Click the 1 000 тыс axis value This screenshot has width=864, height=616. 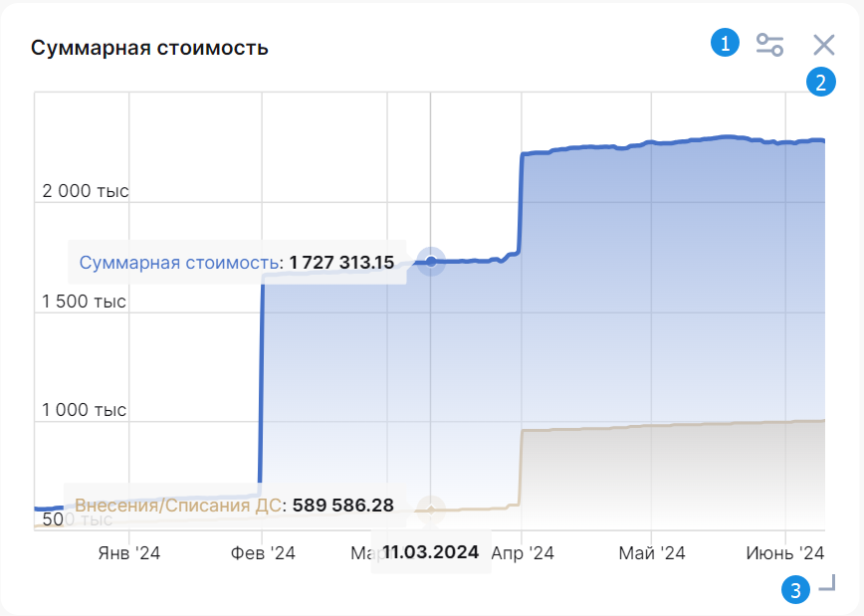click(x=84, y=410)
